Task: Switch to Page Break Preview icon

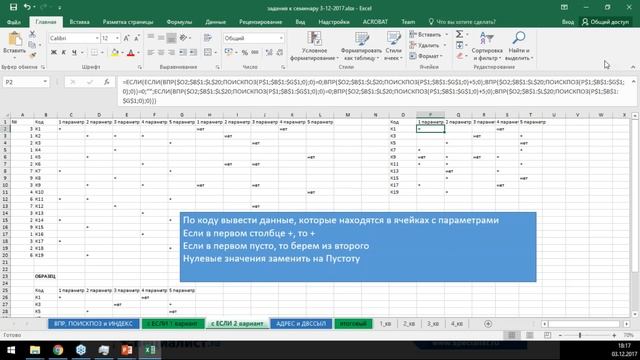Action: tap(547, 335)
